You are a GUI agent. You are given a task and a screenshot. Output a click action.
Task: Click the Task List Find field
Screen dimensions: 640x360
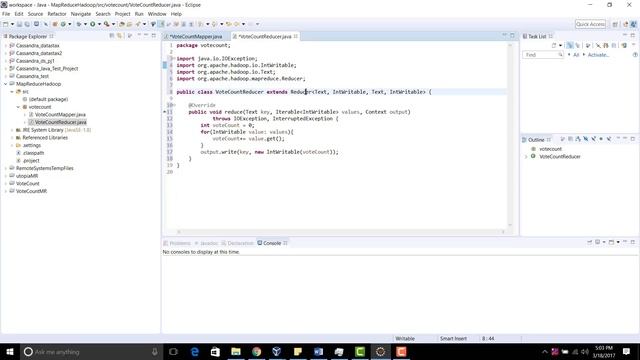[x=543, y=55]
